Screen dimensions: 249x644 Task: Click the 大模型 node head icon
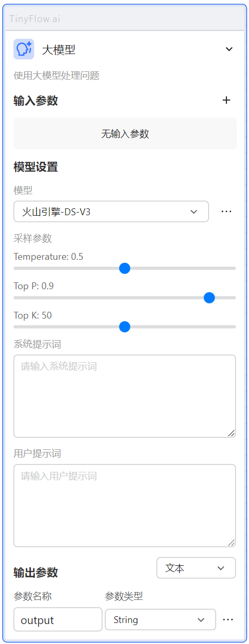click(24, 49)
